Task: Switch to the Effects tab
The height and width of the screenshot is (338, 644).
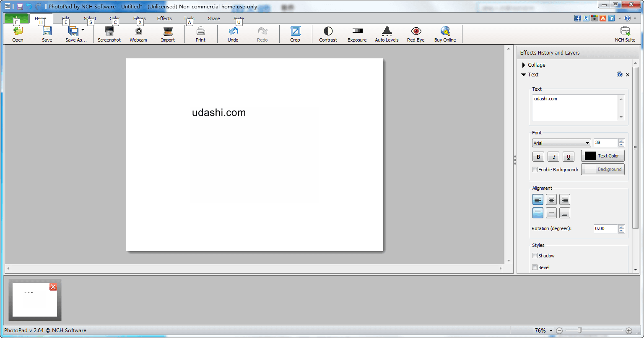Action: pyautogui.click(x=164, y=18)
